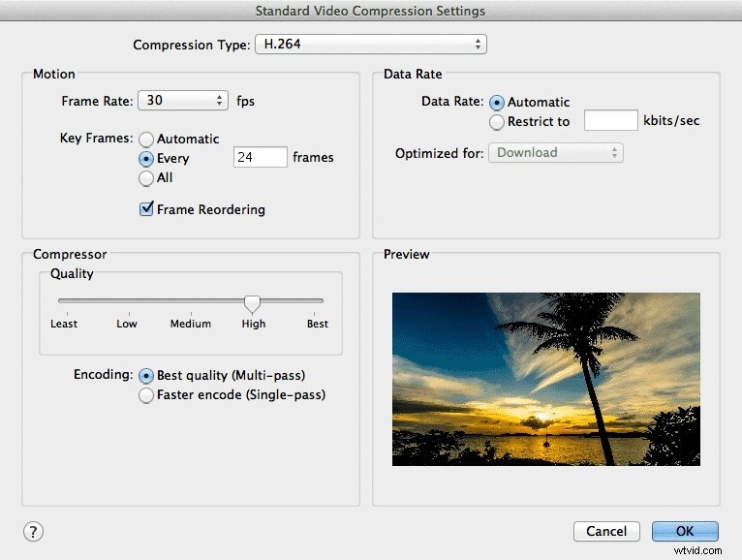
Task: Click the key frames number field
Action: pos(260,157)
